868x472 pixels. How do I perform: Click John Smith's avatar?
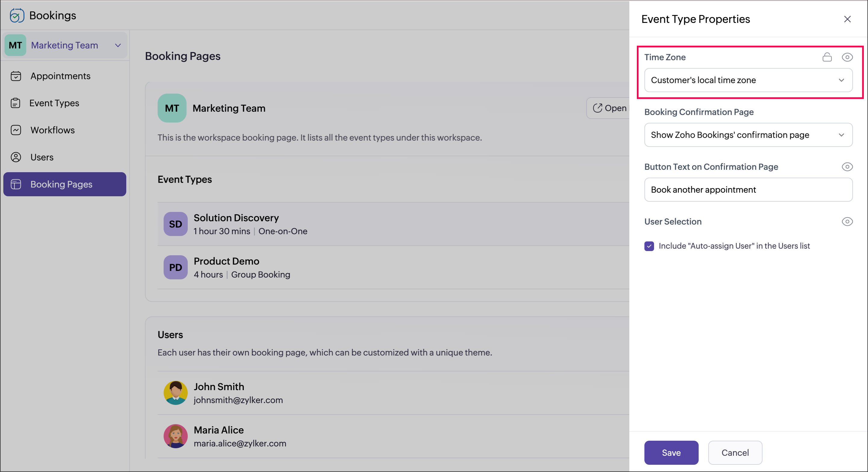pos(175,393)
